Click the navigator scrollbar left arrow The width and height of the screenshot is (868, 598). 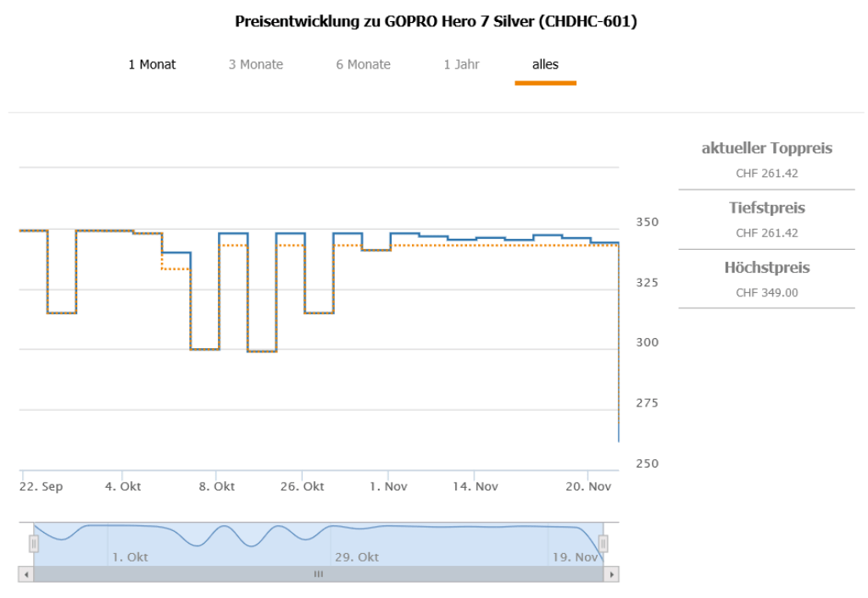pos(26,574)
